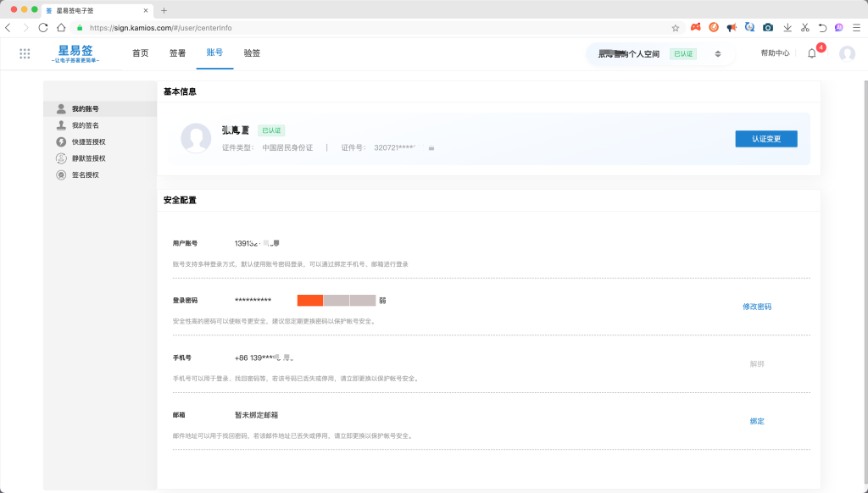Click the 已认证 badge beside the name
The image size is (868, 493).
point(271,130)
